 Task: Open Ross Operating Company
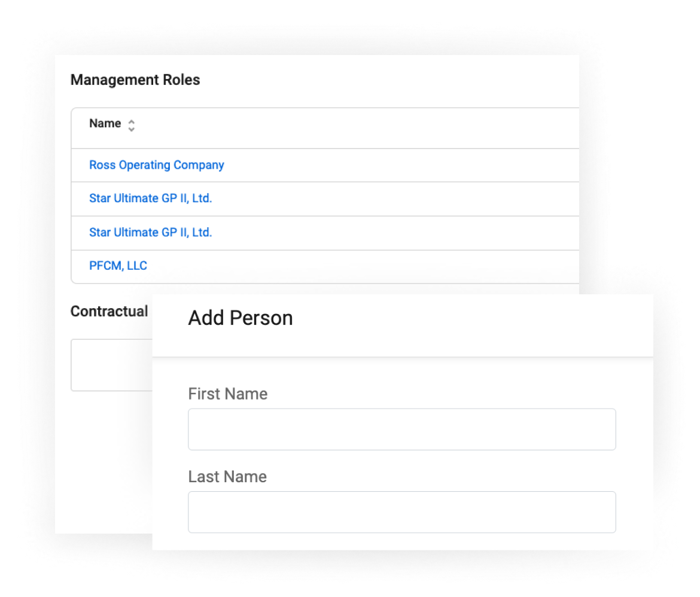coord(157,165)
